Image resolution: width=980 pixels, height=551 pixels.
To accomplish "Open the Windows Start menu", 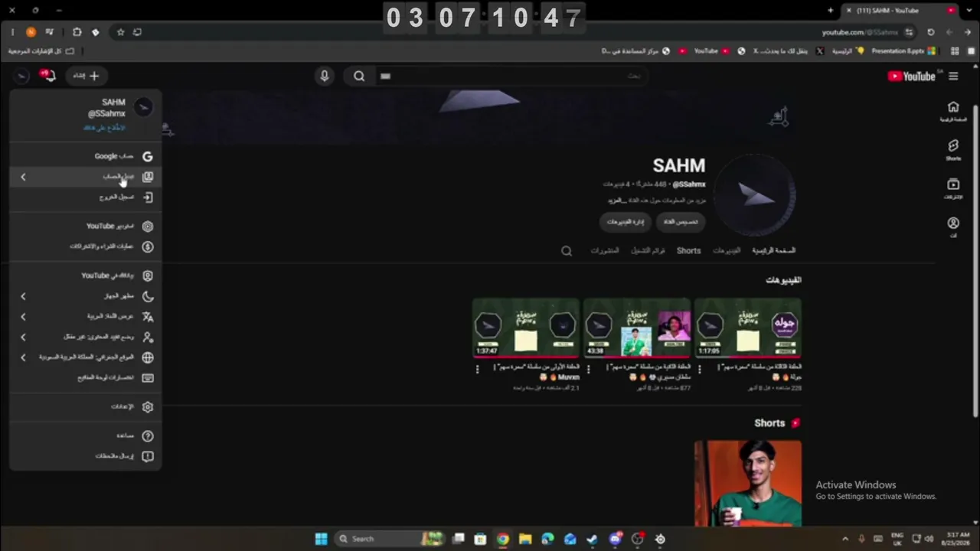I will click(322, 539).
